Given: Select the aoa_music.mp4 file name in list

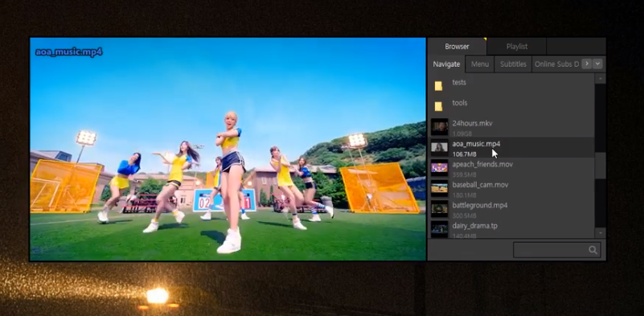Looking at the screenshot, I should (x=476, y=144).
